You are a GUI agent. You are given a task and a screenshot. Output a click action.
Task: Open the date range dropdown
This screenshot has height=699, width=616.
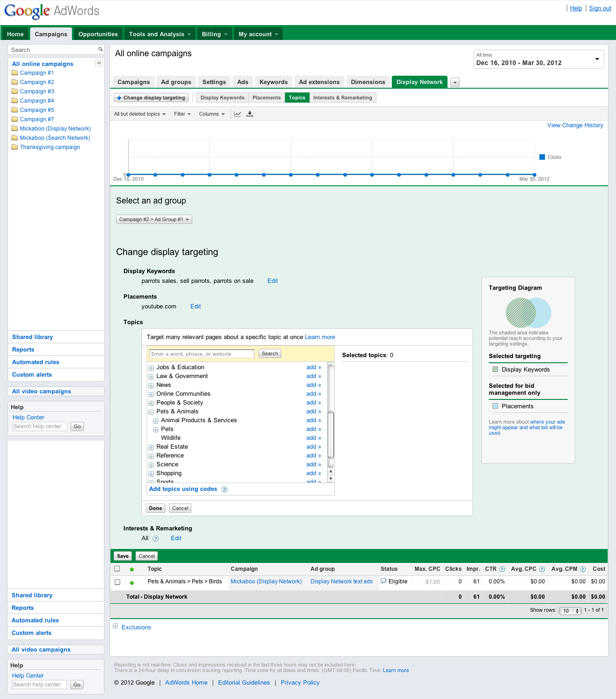538,59
